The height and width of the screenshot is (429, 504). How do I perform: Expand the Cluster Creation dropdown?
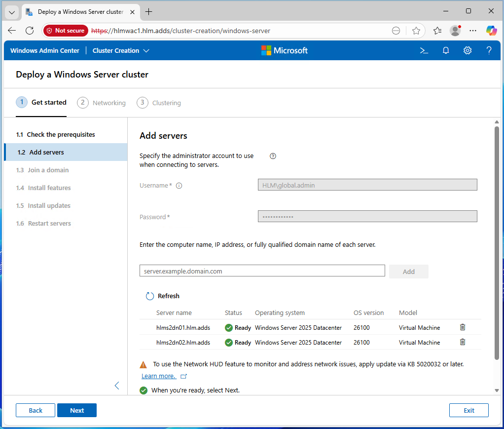(121, 50)
